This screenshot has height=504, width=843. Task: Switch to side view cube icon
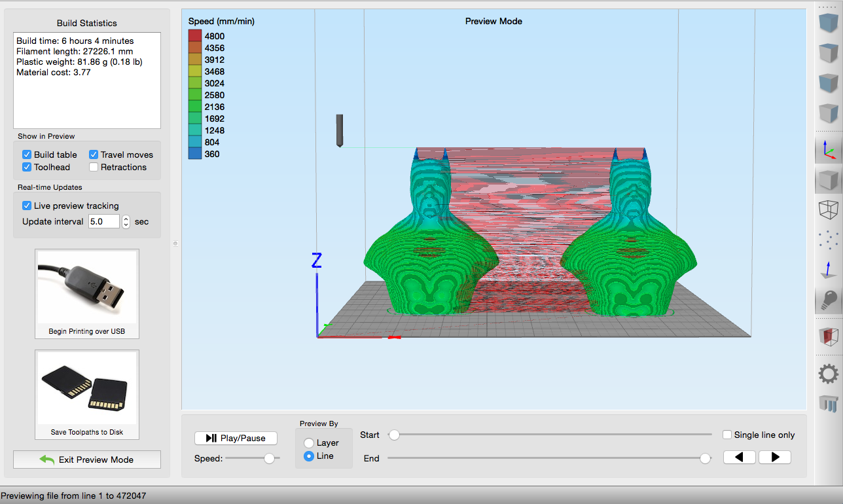coord(829,113)
